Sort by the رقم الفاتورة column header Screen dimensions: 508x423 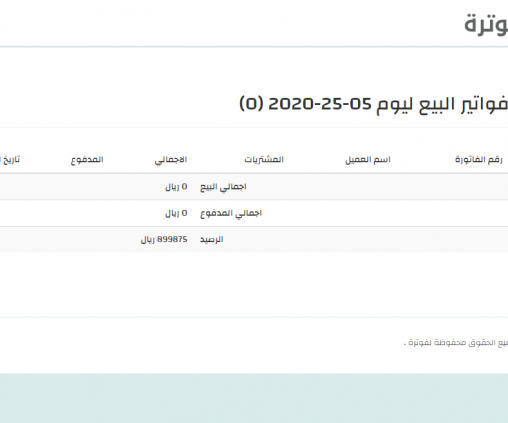(479, 160)
